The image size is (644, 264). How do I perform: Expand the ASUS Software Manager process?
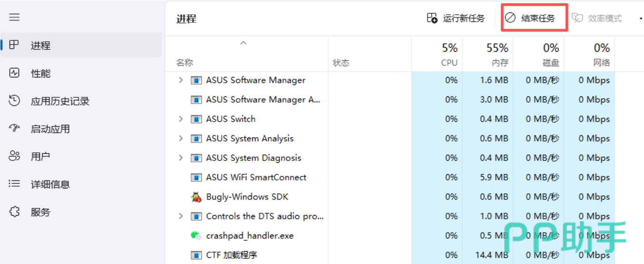(x=180, y=80)
